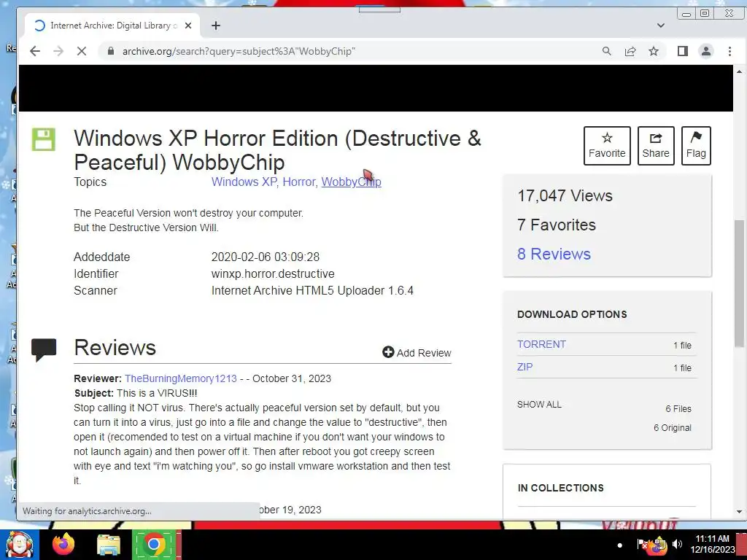Screen dimensions: 747x560
Task: Open the Chrome three-dot menu
Action: coord(729,51)
